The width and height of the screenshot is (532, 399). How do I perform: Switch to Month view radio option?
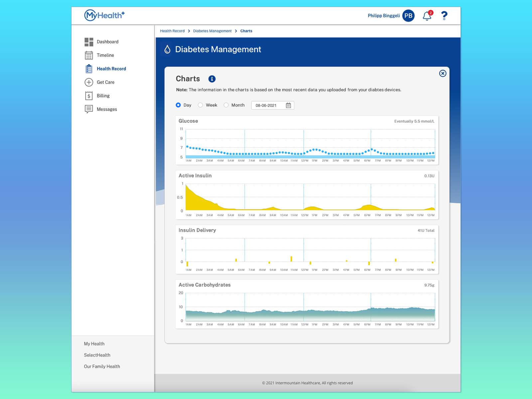tap(226, 105)
